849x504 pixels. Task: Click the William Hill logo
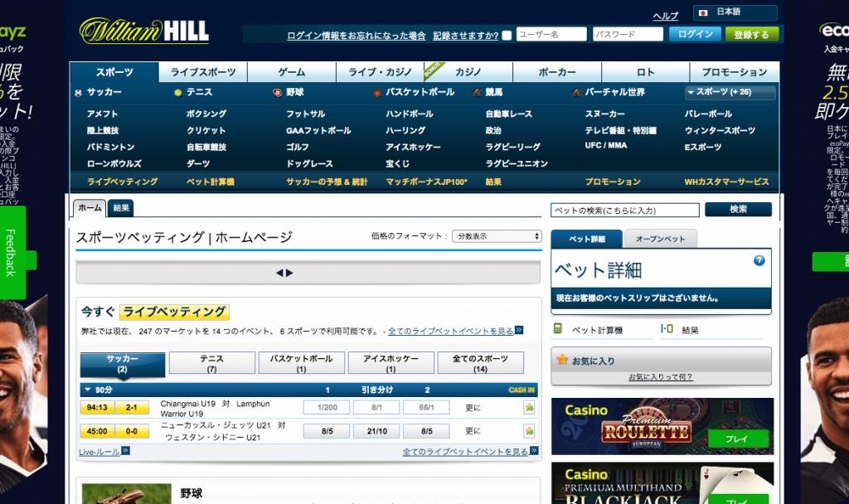[x=144, y=31]
